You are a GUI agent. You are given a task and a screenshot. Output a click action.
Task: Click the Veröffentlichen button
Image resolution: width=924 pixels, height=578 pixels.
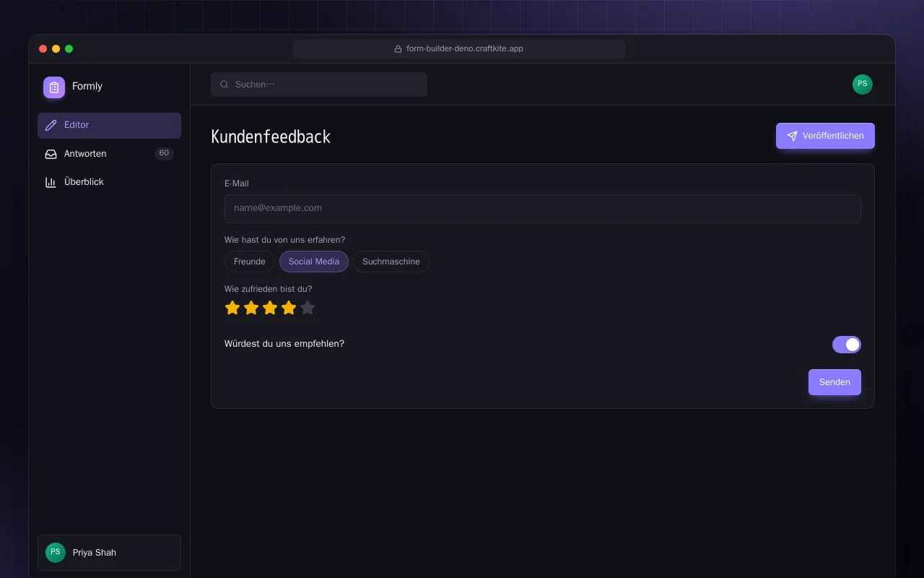[825, 136]
